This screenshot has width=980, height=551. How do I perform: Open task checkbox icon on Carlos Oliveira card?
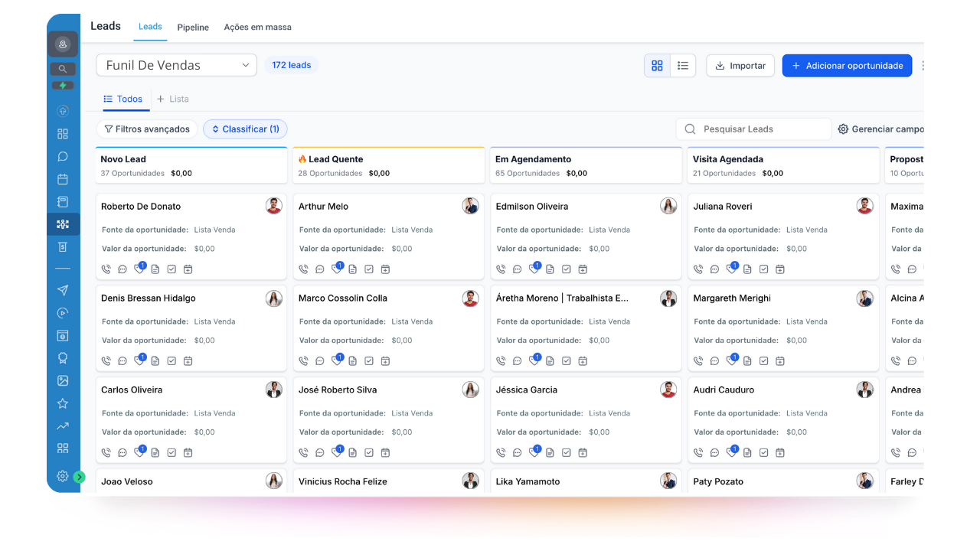click(x=171, y=453)
